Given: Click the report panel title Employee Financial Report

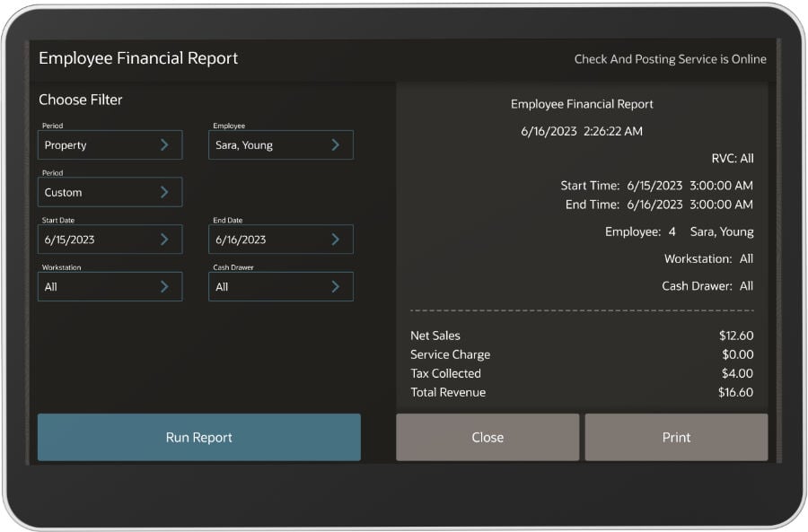Looking at the screenshot, I should (x=582, y=104).
